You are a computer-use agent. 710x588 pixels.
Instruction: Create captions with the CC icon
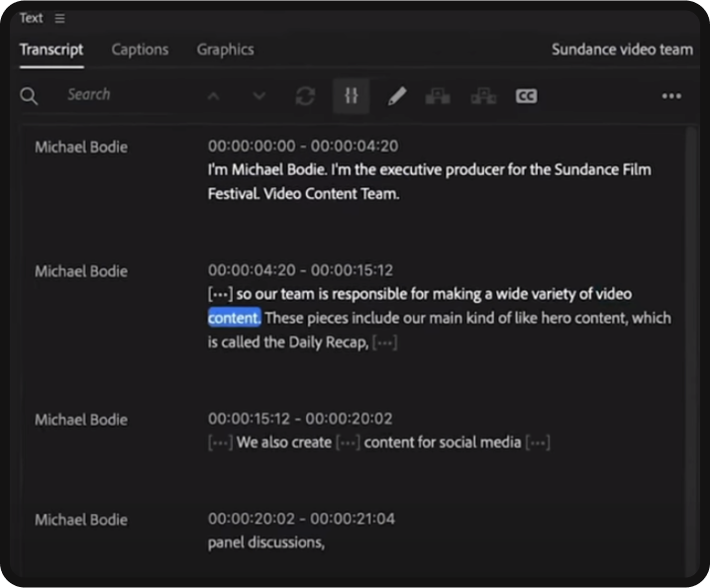[x=526, y=96]
